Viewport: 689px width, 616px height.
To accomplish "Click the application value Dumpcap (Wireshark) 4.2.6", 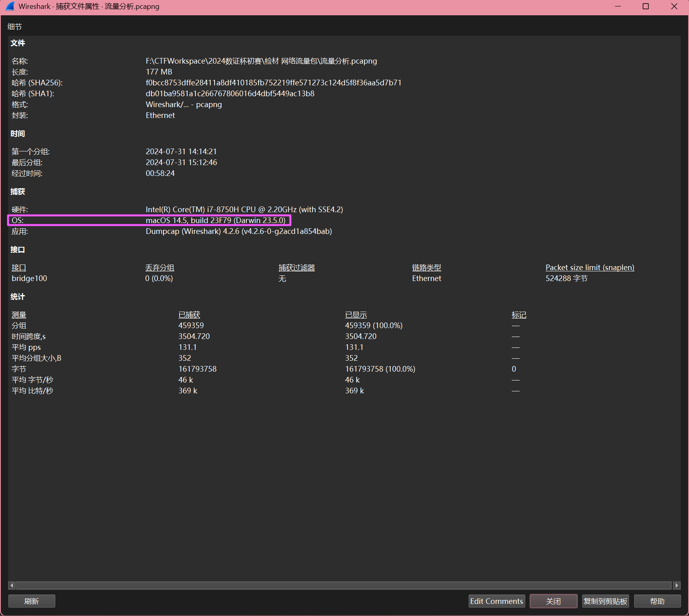I will [239, 231].
